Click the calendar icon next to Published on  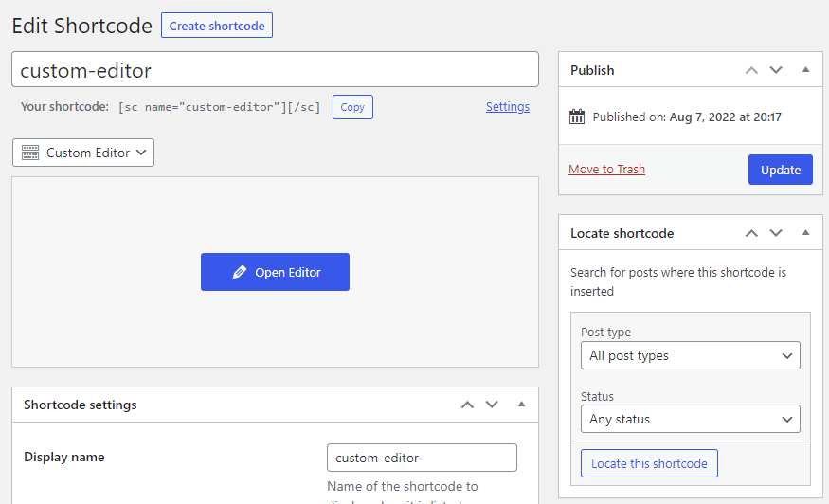[x=577, y=117]
